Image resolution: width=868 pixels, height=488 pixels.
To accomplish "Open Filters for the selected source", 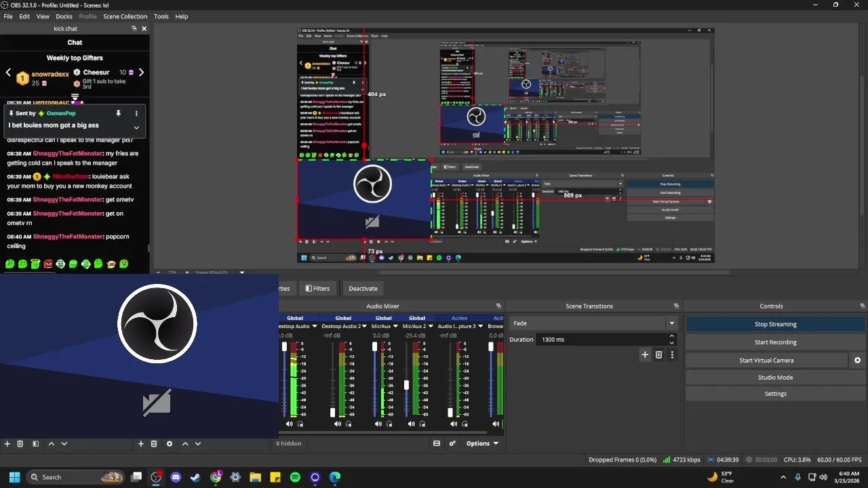I will [x=317, y=289].
